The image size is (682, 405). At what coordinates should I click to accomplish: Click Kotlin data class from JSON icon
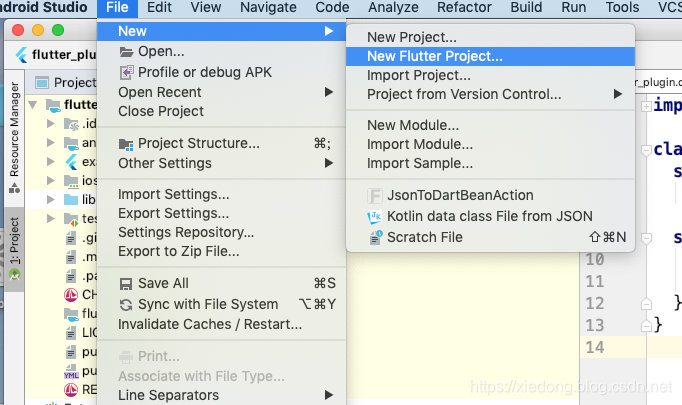click(x=375, y=216)
